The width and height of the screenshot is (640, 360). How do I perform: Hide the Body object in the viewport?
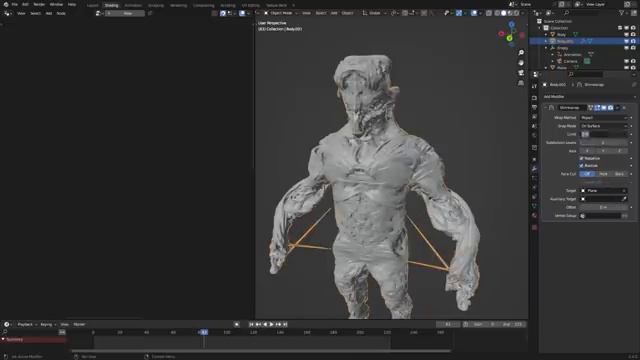click(627, 35)
